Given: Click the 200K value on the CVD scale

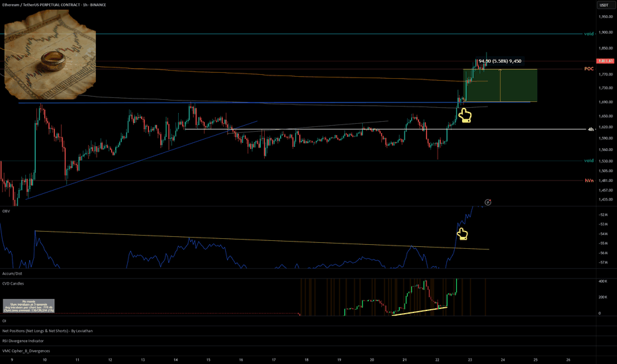Looking at the screenshot, I should pos(602,298).
